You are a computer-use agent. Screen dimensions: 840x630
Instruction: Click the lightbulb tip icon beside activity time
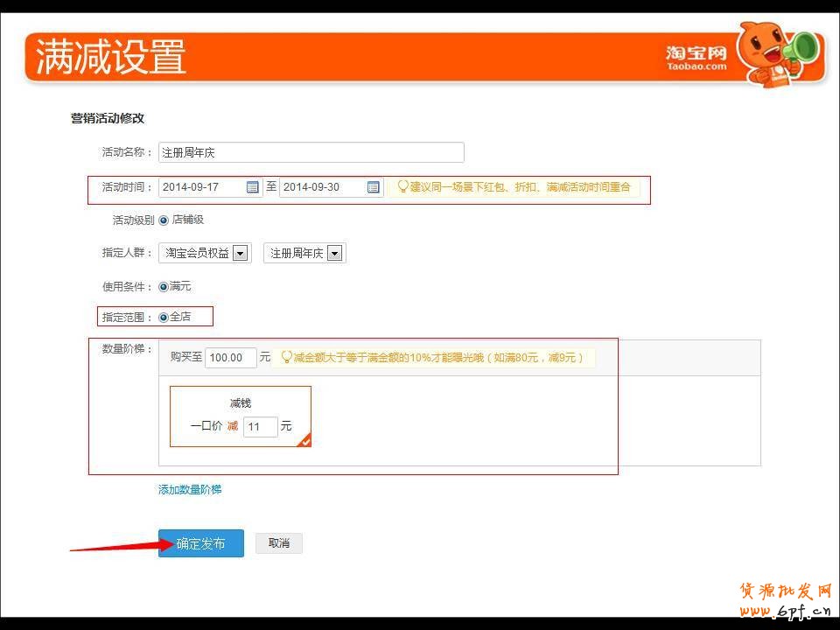(402, 186)
